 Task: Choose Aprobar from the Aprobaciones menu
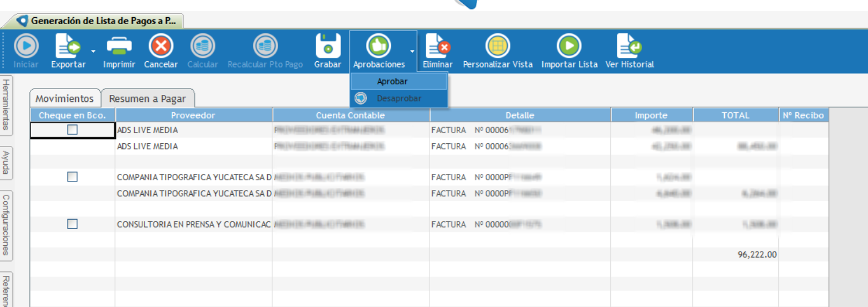(399, 82)
